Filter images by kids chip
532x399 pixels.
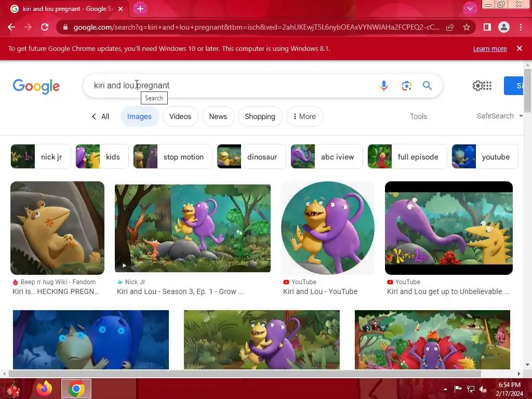(x=102, y=156)
